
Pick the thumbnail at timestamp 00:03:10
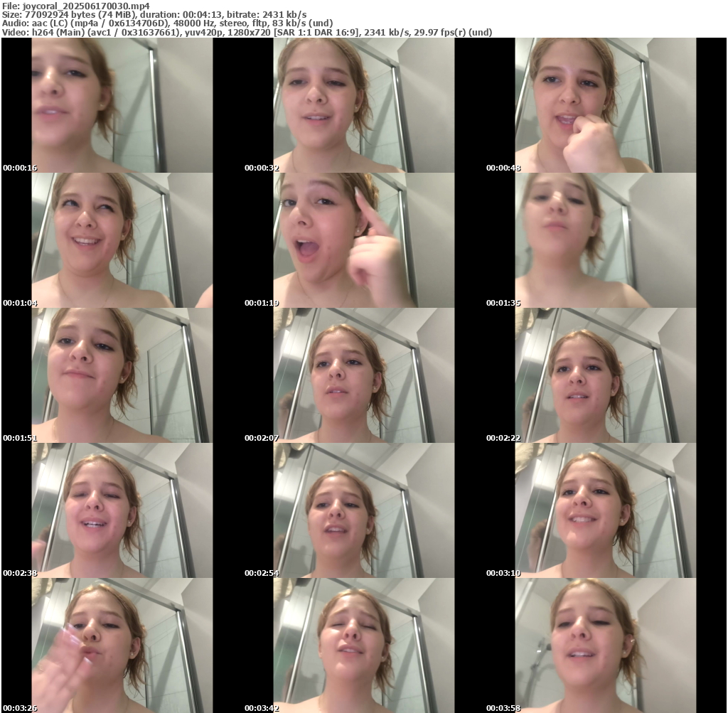click(x=605, y=510)
